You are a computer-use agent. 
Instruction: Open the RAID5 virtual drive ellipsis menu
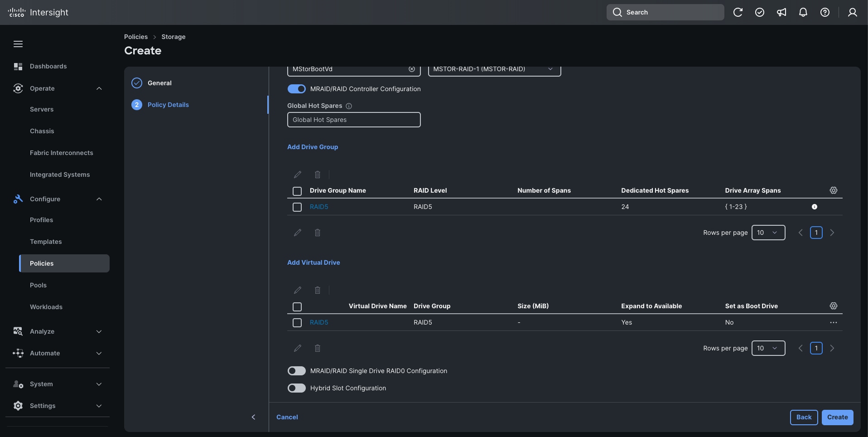coord(833,322)
